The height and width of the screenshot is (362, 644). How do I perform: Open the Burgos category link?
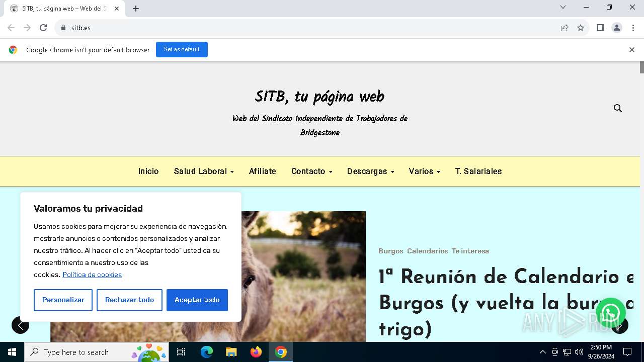(391, 251)
